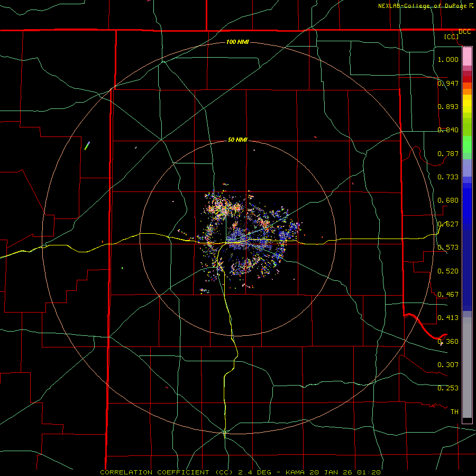Click the 50 NMI range ring label
The width and height of the screenshot is (476, 476).
click(237, 140)
